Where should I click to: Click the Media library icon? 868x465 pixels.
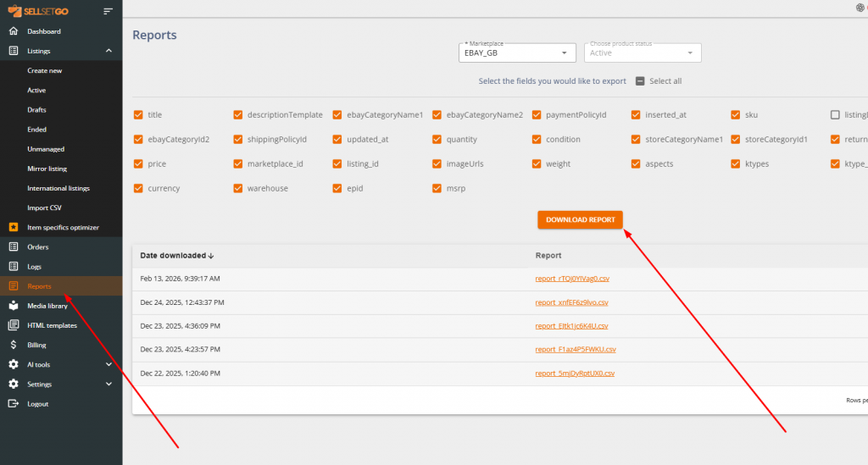coord(13,306)
